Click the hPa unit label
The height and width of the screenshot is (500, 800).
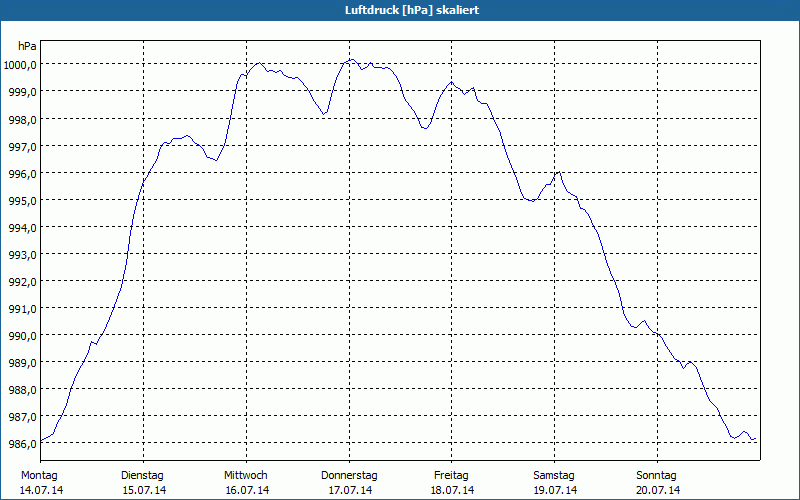[x=28, y=46]
